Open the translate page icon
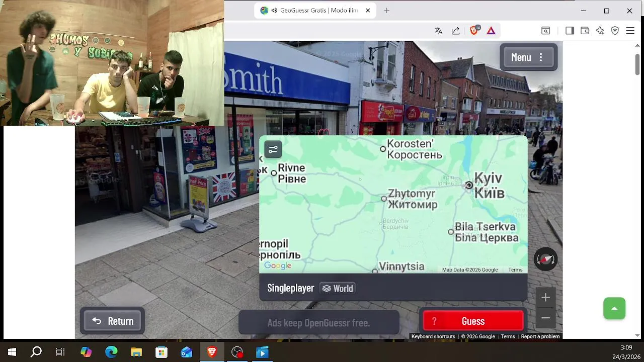This screenshot has width=644, height=362. [x=439, y=31]
